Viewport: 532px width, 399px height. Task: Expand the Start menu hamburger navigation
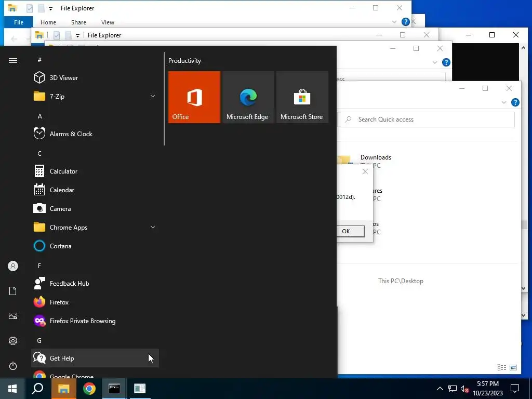click(13, 60)
